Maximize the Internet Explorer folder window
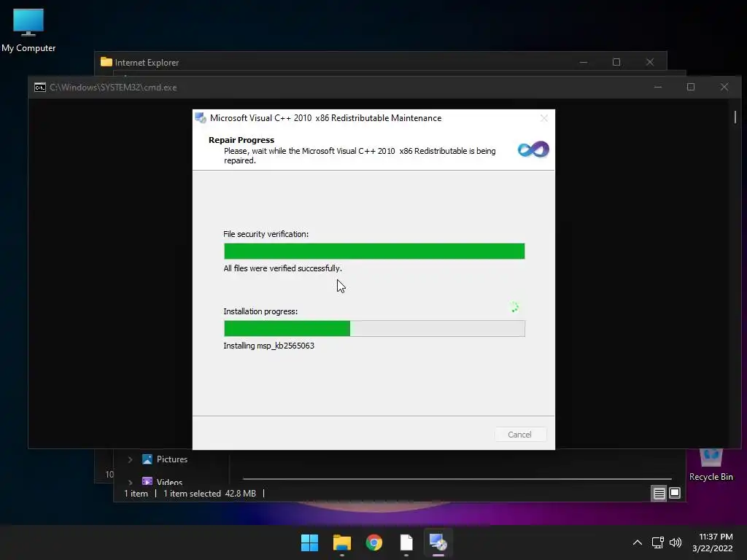This screenshot has width=747, height=560. (616, 62)
